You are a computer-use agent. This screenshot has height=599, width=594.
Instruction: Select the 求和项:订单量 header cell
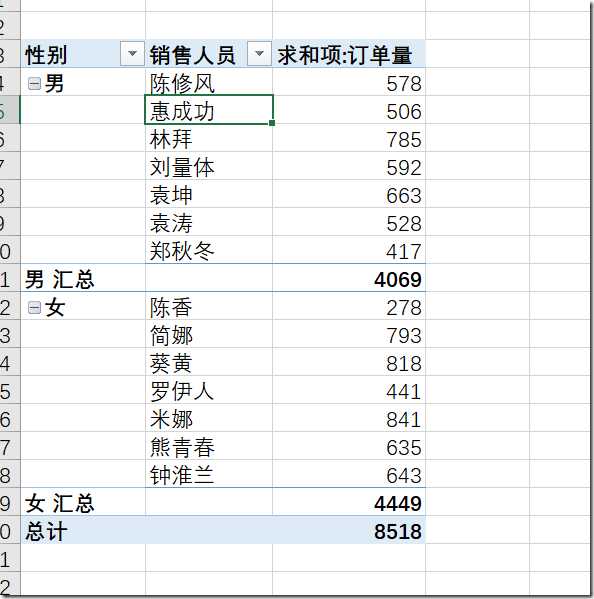click(x=349, y=54)
